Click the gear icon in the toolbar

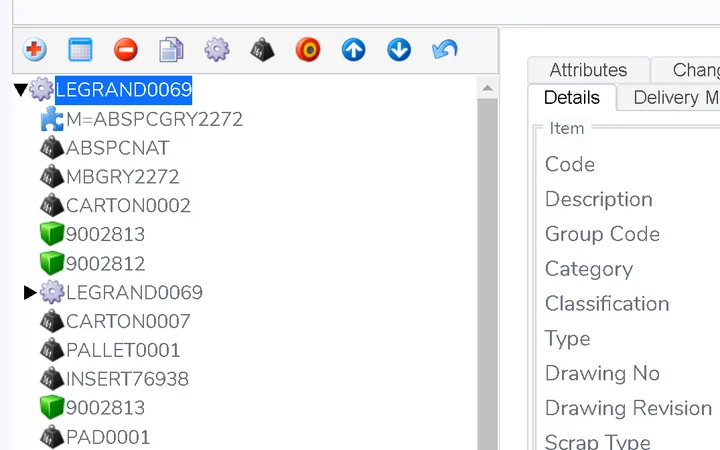[x=217, y=50]
